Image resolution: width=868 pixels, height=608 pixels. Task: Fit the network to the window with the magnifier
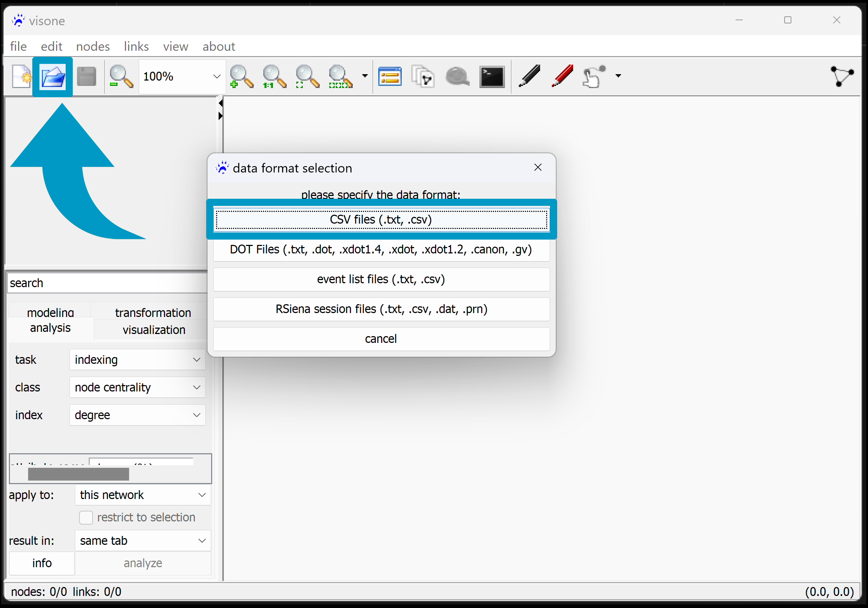[307, 77]
